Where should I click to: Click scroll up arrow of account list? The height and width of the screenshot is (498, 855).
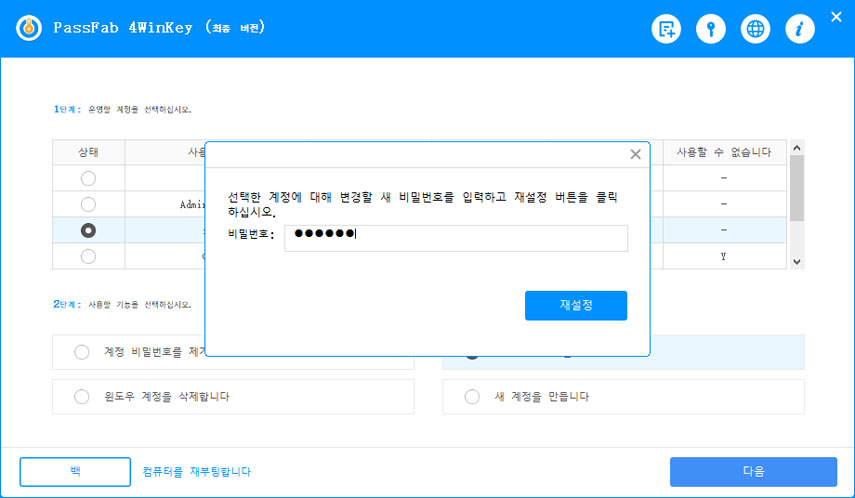pos(797,148)
